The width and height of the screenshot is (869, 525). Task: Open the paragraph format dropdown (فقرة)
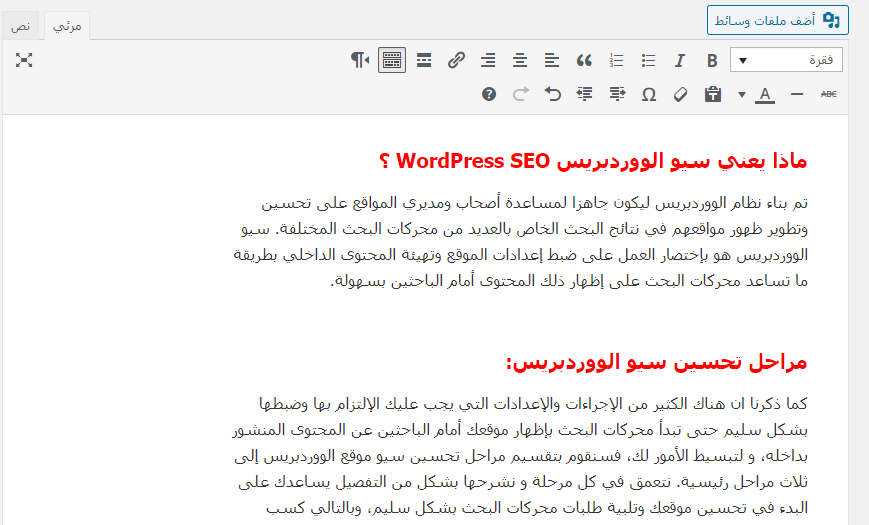(x=786, y=60)
